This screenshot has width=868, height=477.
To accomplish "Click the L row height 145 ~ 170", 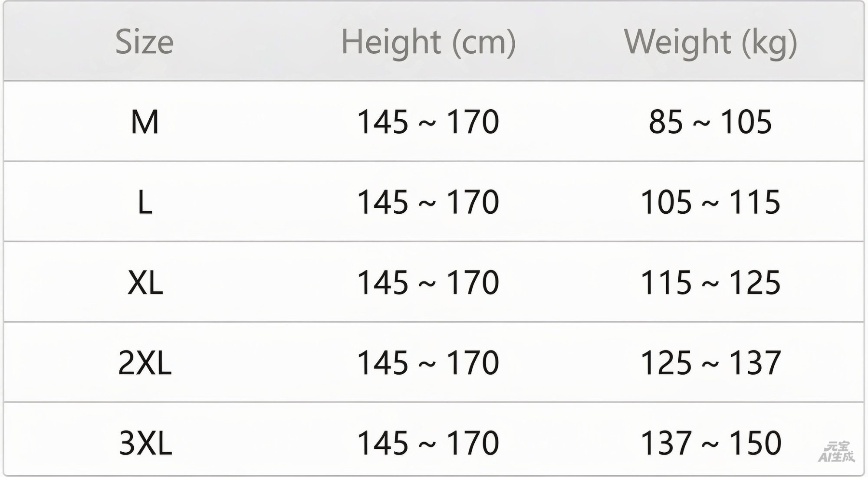I will tap(428, 203).
